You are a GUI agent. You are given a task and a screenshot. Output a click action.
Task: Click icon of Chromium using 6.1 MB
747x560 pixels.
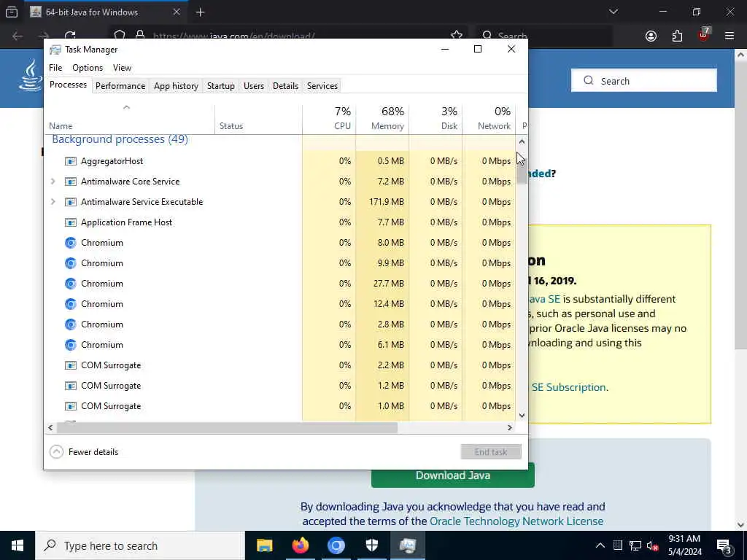point(71,345)
